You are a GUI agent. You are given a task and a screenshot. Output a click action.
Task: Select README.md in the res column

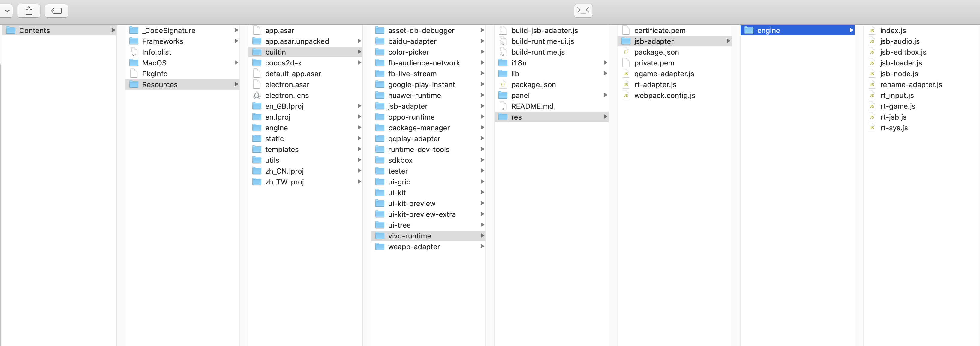pyautogui.click(x=532, y=106)
